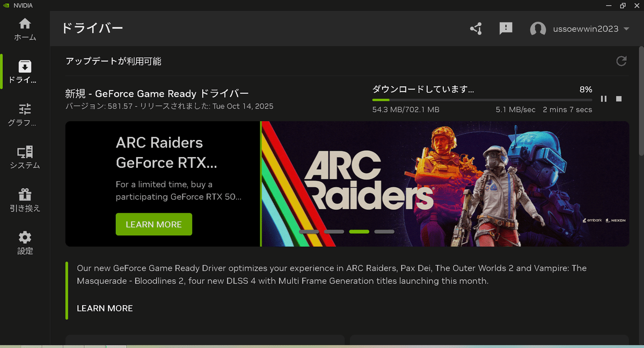Select the fourth banner carousel indicator
644x348 pixels.
pos(384,232)
